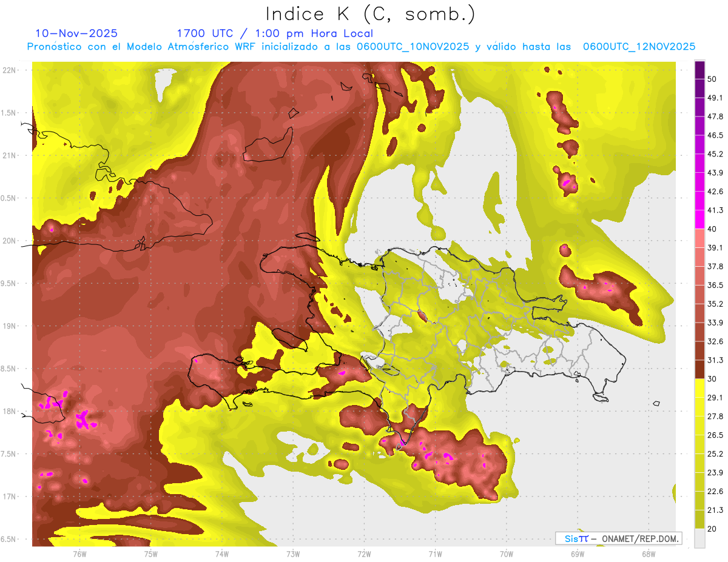Click the colorbar value "39.1"
The width and height of the screenshot is (728, 562).
(715, 247)
